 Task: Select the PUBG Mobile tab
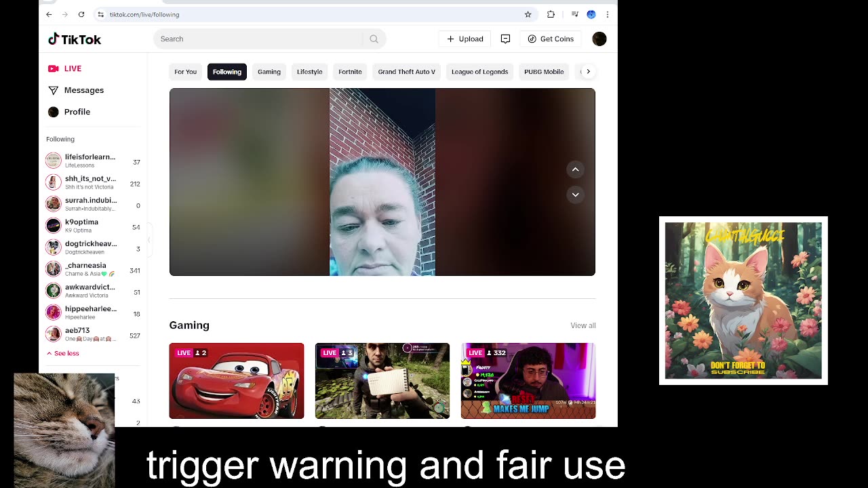pyautogui.click(x=544, y=72)
